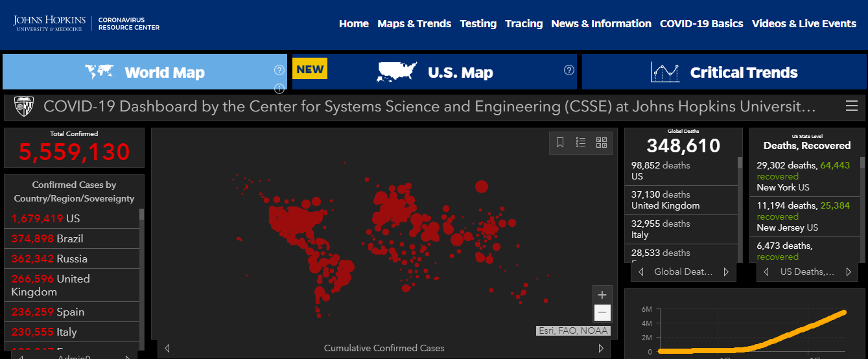Click Coronavirus Resource Center link

point(129,23)
